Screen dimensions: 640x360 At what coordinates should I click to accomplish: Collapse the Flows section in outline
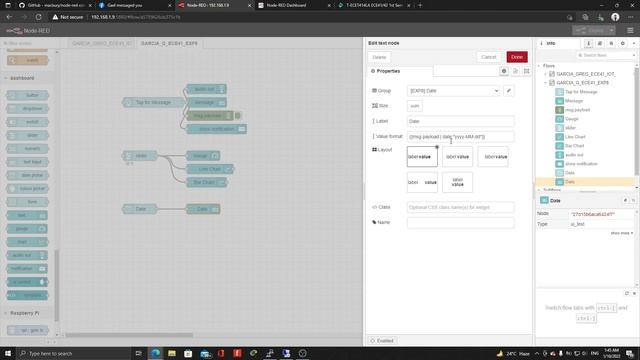coord(539,66)
